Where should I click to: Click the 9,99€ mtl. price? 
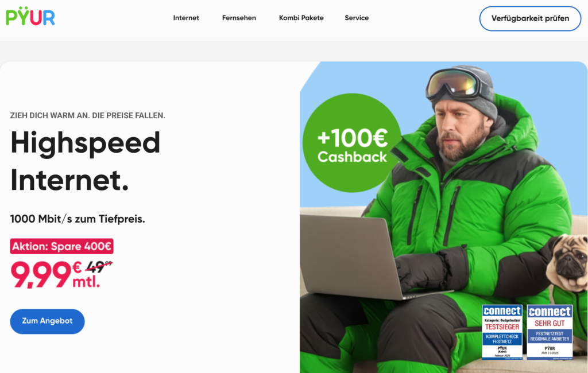(56, 274)
